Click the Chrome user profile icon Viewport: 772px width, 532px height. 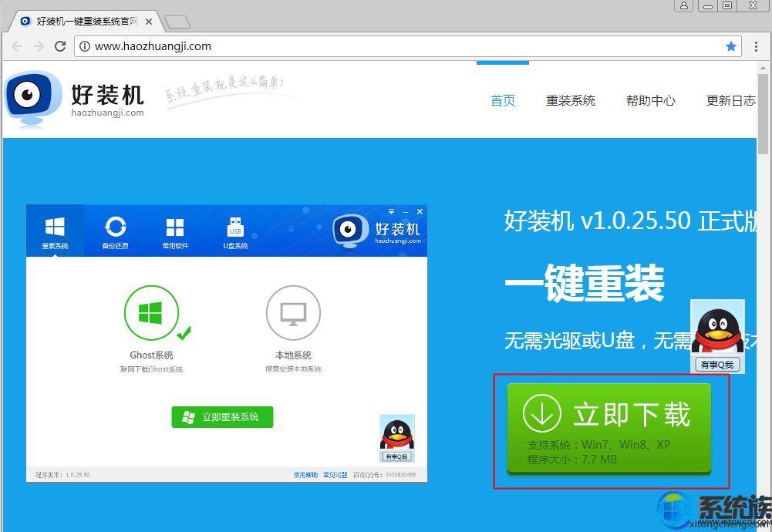pyautogui.click(x=683, y=6)
